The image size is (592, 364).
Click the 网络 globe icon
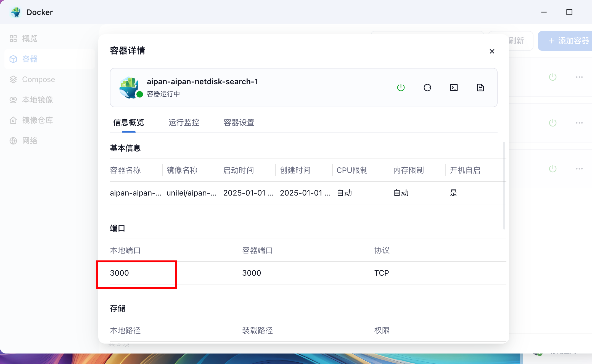tap(13, 141)
